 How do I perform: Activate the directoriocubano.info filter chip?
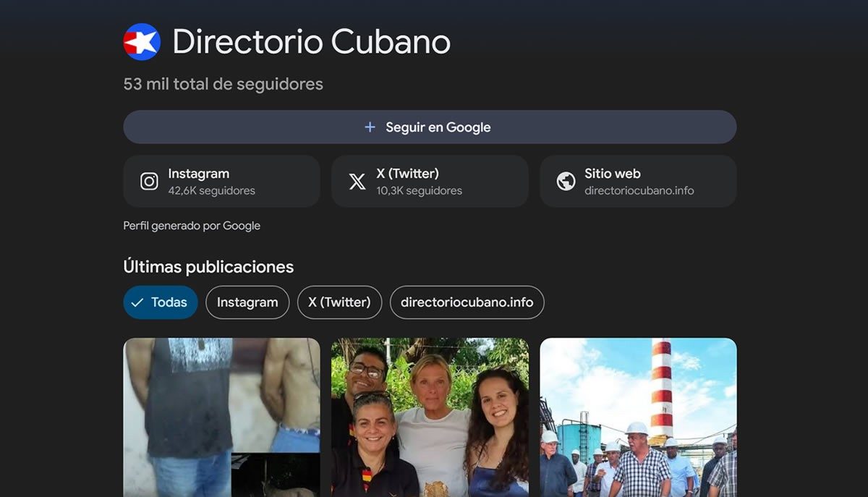point(467,302)
